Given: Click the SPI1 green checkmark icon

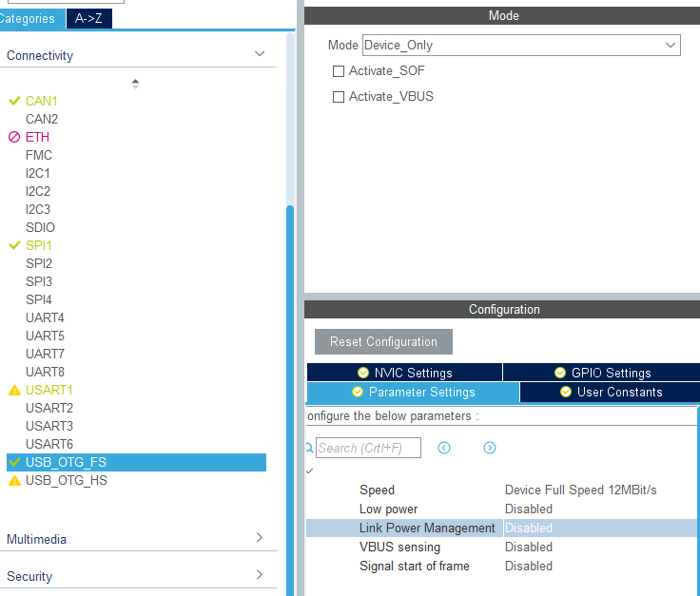Looking at the screenshot, I should [14, 245].
